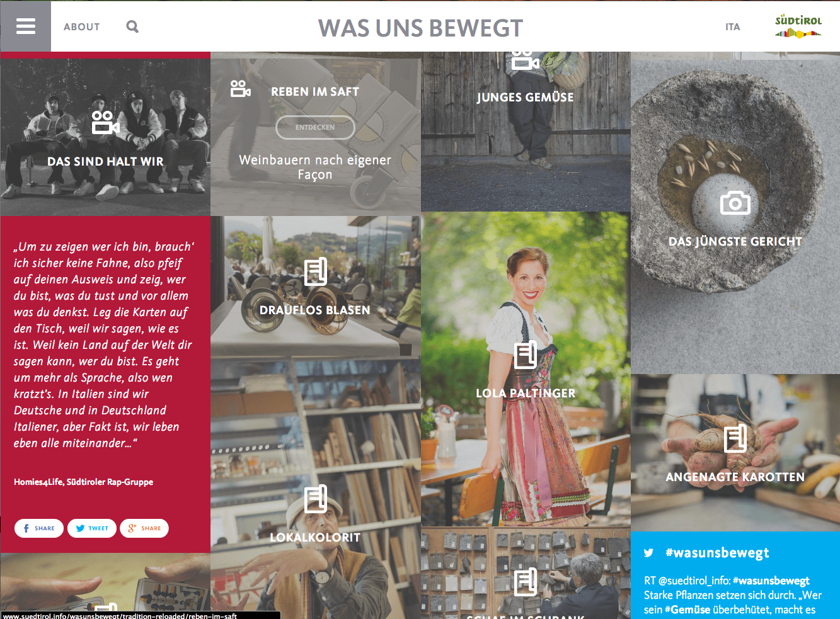Open the article icon on Drauflos Blasen
The width and height of the screenshot is (840, 619).
pos(315,272)
